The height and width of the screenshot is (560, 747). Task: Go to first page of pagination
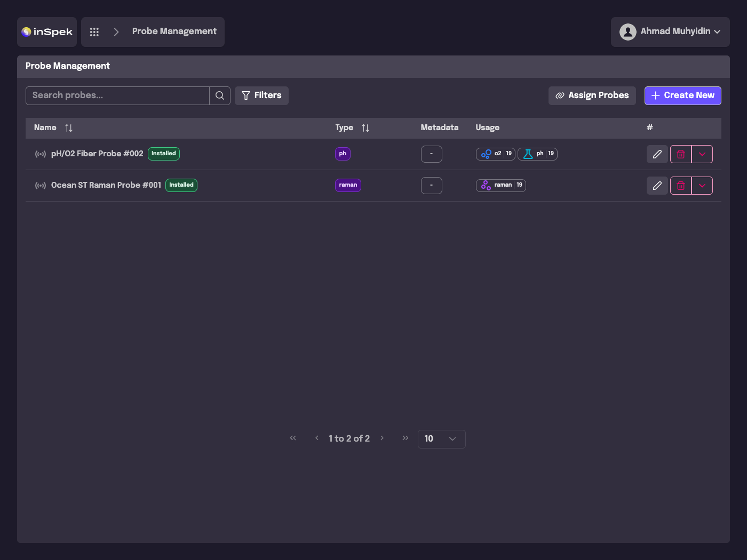293,438
